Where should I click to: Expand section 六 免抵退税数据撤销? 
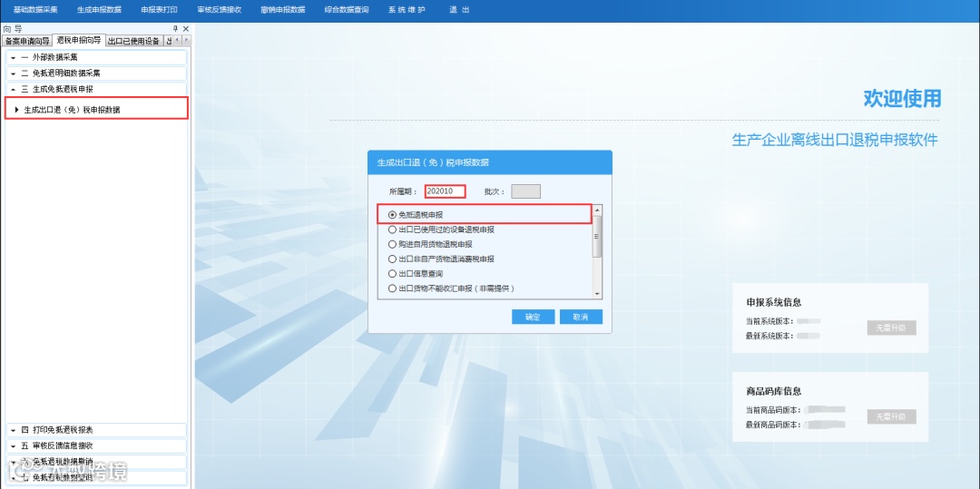coord(97,462)
